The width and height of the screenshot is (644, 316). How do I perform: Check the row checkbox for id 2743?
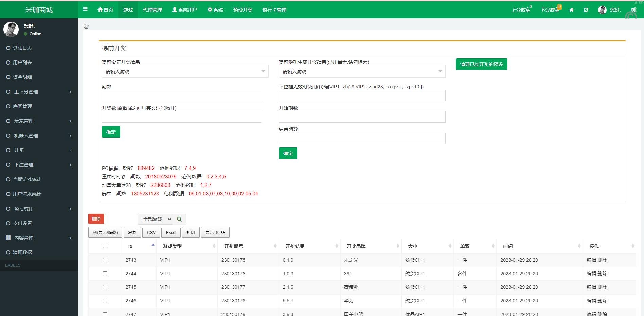click(x=105, y=260)
